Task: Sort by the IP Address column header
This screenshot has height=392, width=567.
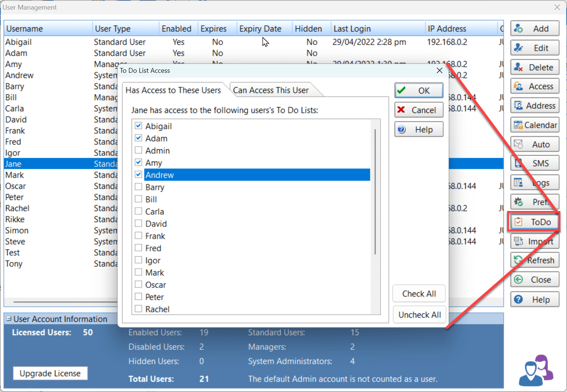Action: (x=461, y=29)
